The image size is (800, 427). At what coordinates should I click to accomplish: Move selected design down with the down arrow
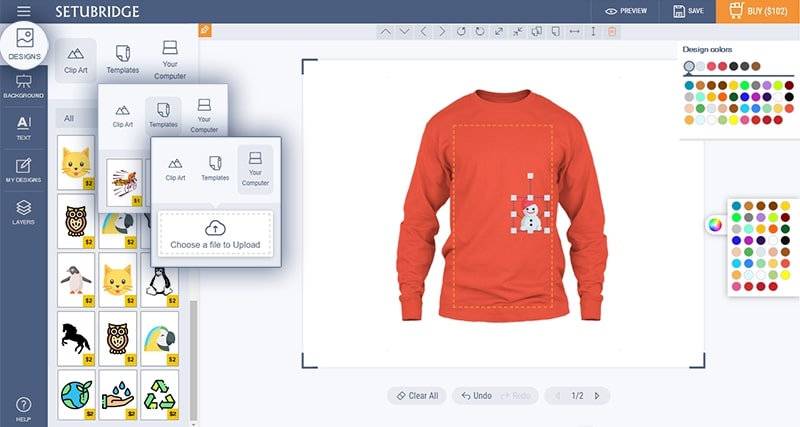point(405,32)
